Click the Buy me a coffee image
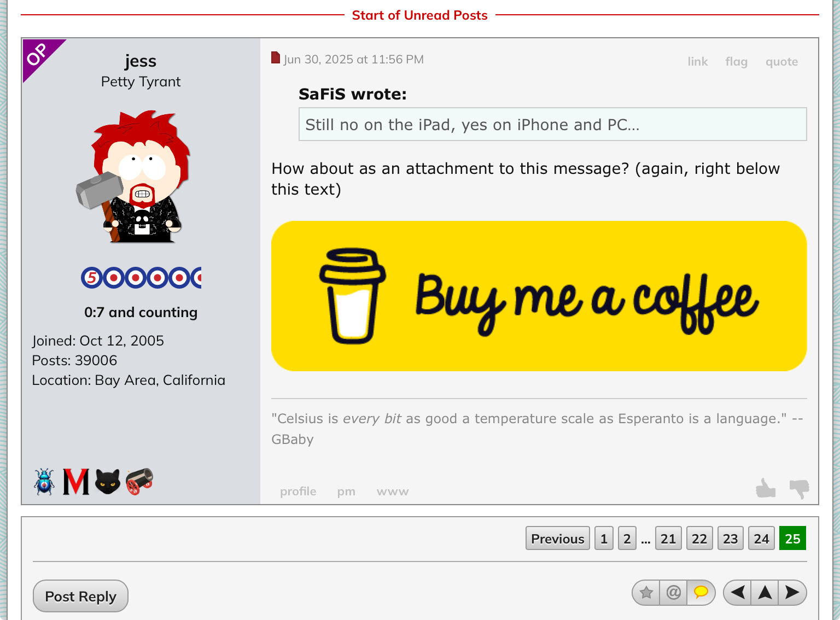 pos(539,296)
